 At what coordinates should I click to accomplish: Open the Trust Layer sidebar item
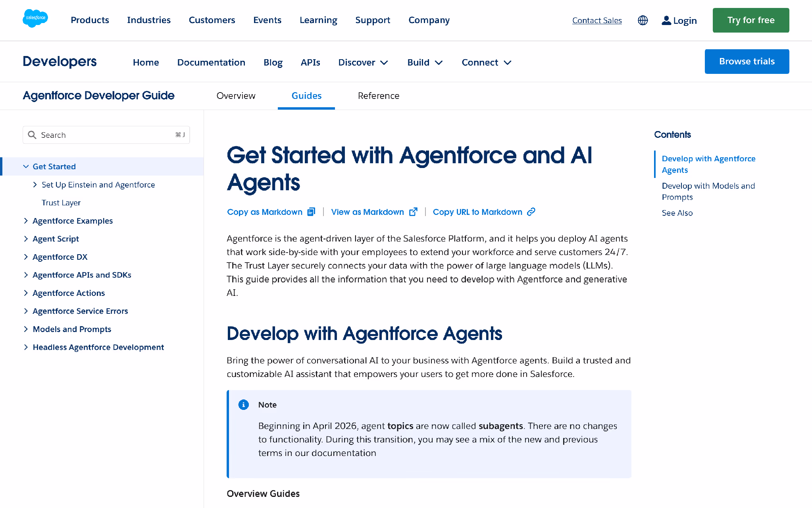pyautogui.click(x=61, y=203)
